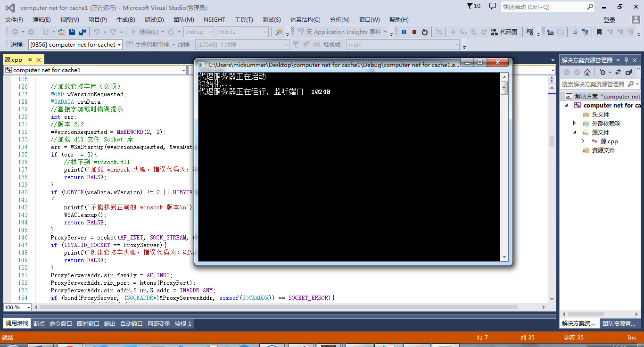The width and height of the screenshot is (644, 347).
Task: Expand the 源.cpp node arrow
Action: (583, 141)
